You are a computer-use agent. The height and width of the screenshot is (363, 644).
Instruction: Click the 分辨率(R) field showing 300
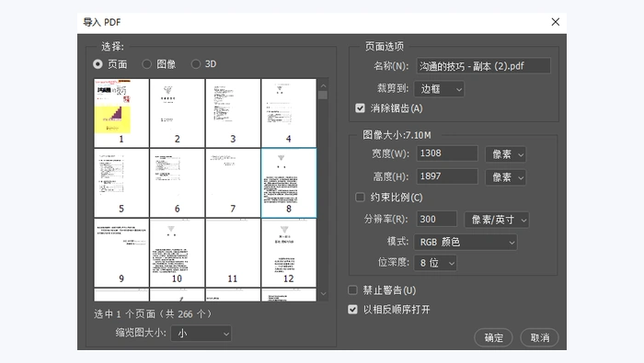437,219
